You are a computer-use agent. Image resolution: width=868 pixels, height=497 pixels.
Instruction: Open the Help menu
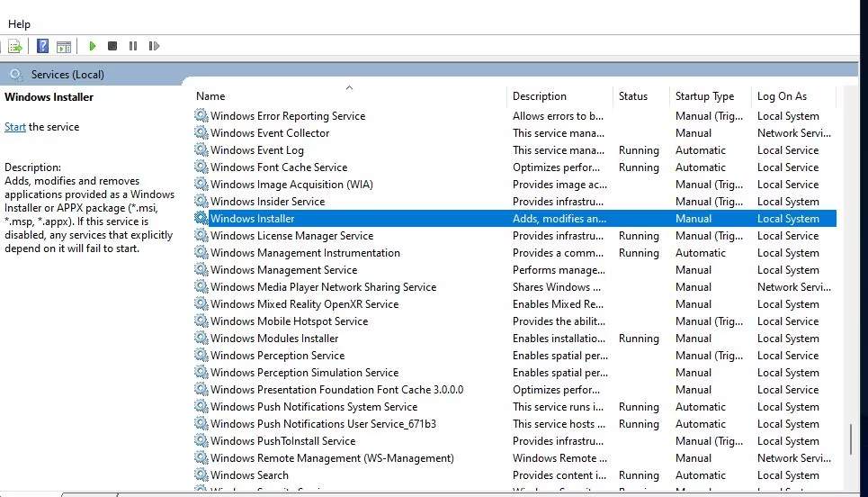pos(19,24)
